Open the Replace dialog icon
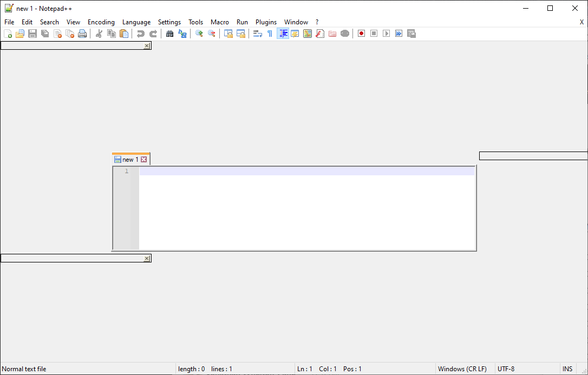Screen dimensions: 588x375 pos(182,34)
